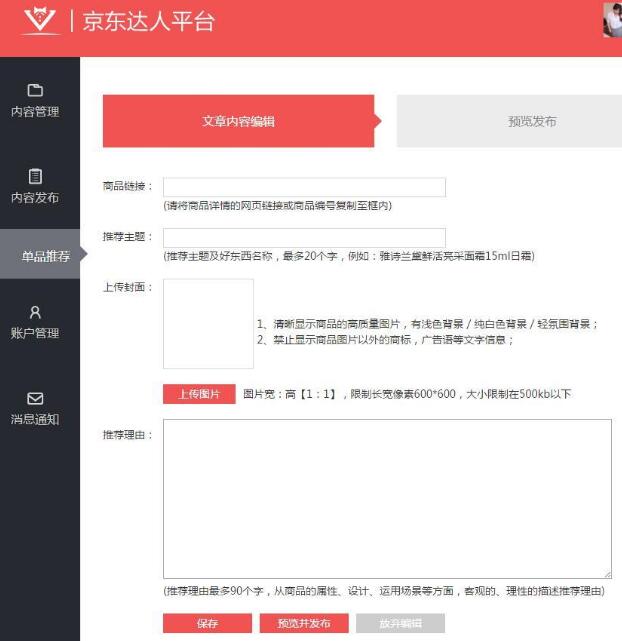This screenshot has height=641, width=622.
Task: Open the user avatar in the header
Action: click(x=612, y=20)
